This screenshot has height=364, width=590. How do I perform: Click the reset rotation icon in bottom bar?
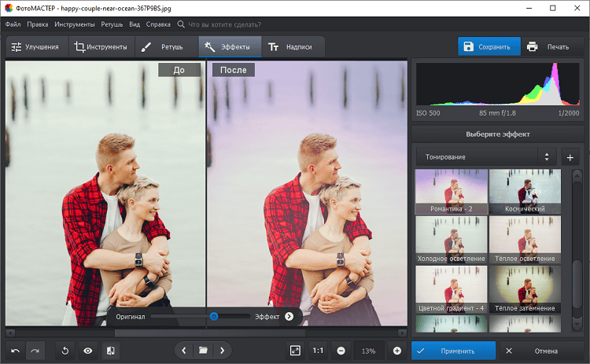65,351
